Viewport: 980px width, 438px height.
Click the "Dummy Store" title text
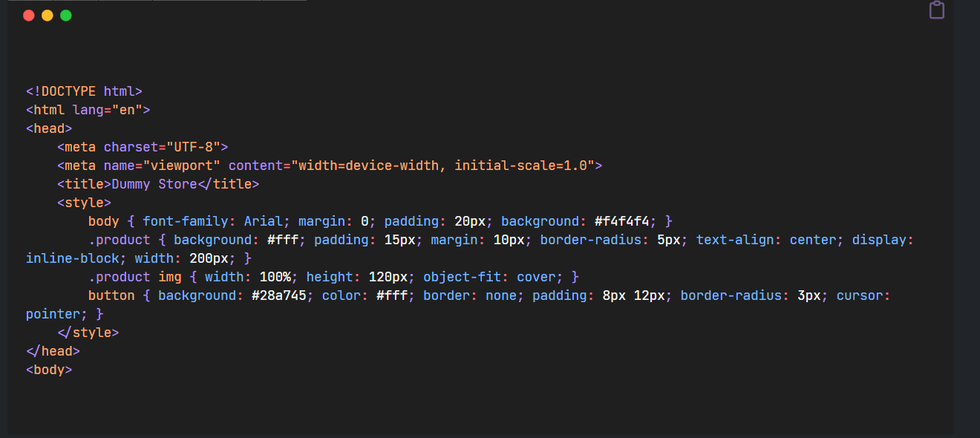154,184
